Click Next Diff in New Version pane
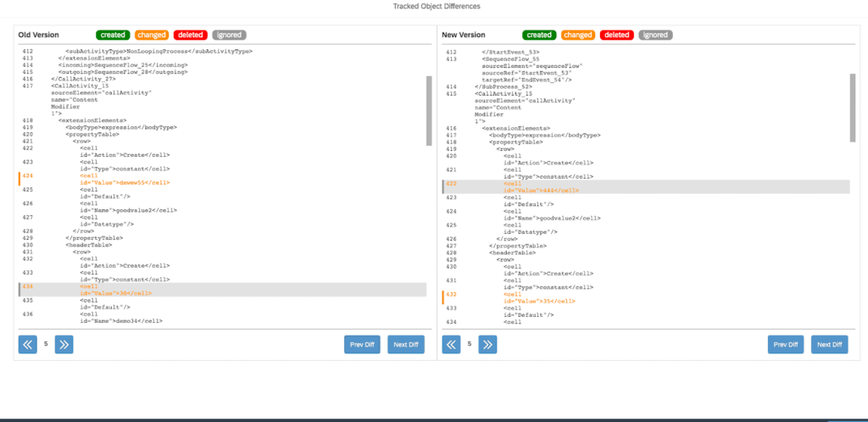 point(829,344)
